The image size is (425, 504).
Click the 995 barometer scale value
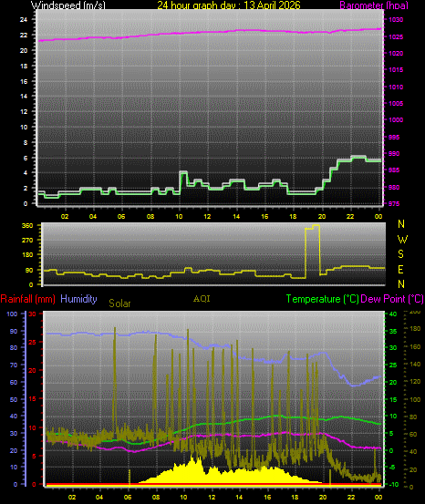[394, 138]
